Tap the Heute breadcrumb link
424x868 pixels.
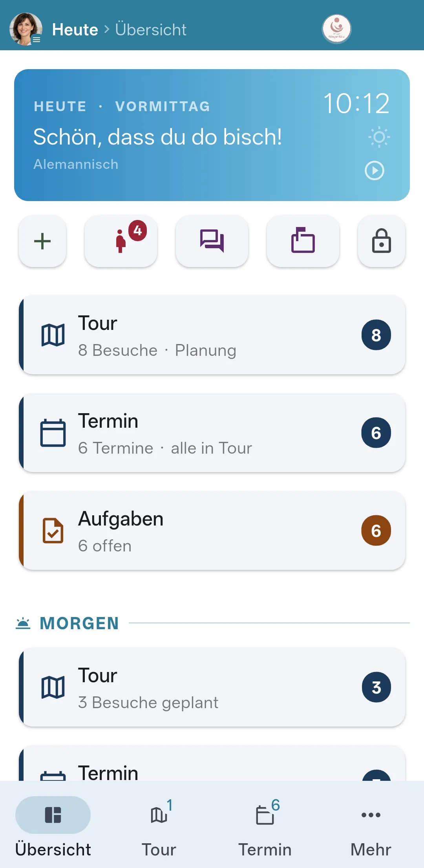(75, 29)
